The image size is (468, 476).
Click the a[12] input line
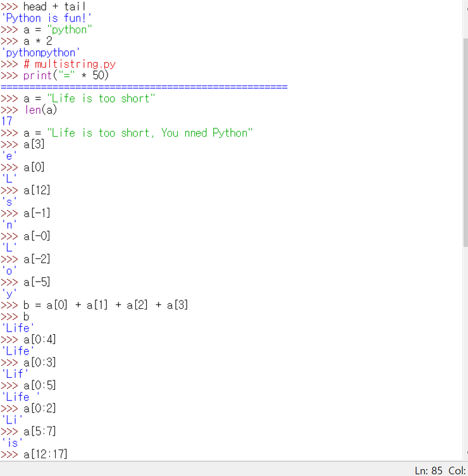click(37, 191)
